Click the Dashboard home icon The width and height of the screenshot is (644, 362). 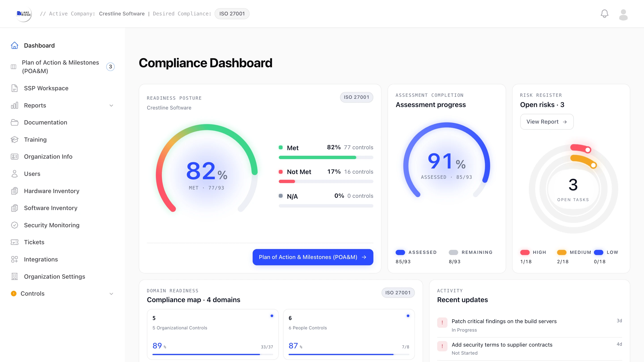pyautogui.click(x=15, y=45)
